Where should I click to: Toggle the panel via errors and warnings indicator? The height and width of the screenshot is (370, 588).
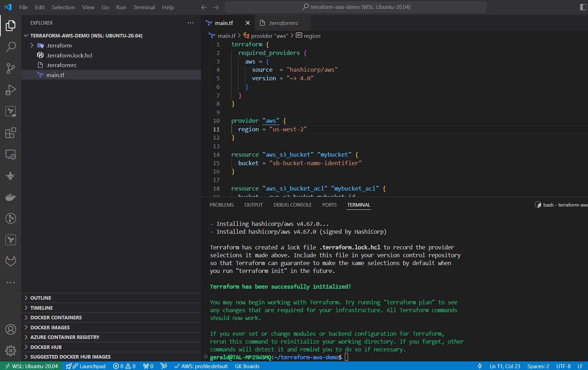click(124, 366)
